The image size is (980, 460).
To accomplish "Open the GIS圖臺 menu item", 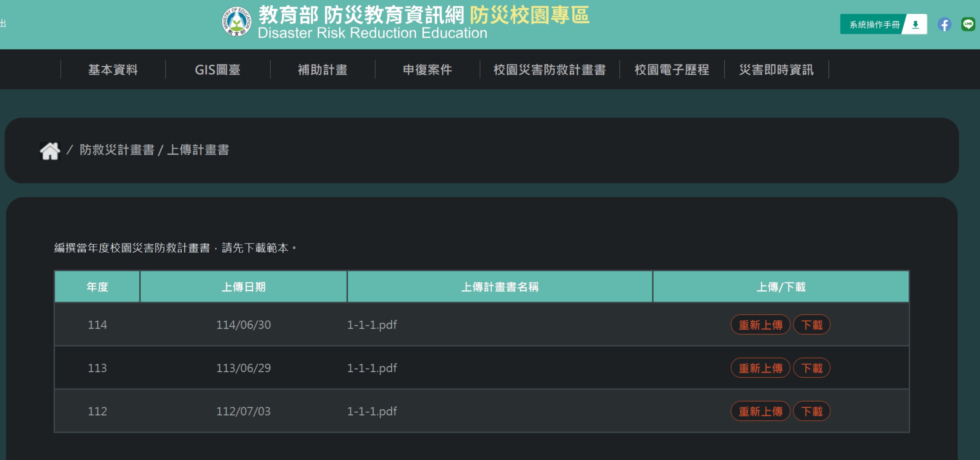I will (x=218, y=69).
